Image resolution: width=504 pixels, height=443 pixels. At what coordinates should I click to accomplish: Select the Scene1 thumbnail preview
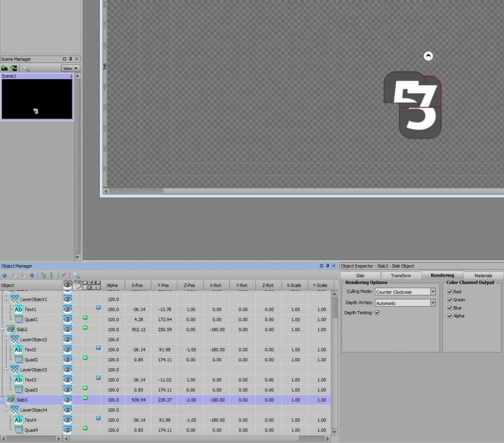37,99
